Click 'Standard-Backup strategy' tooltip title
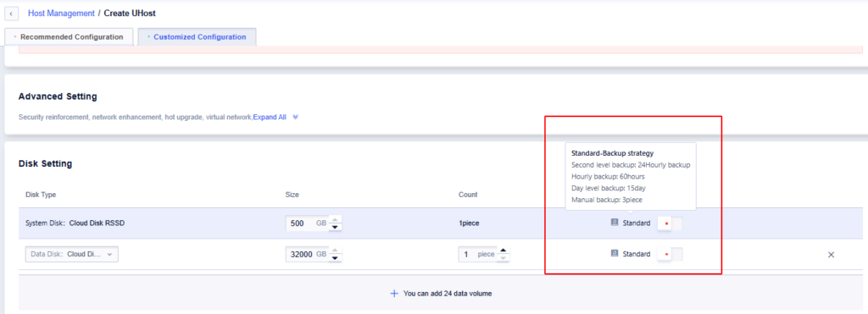868x314 pixels. tap(613, 153)
